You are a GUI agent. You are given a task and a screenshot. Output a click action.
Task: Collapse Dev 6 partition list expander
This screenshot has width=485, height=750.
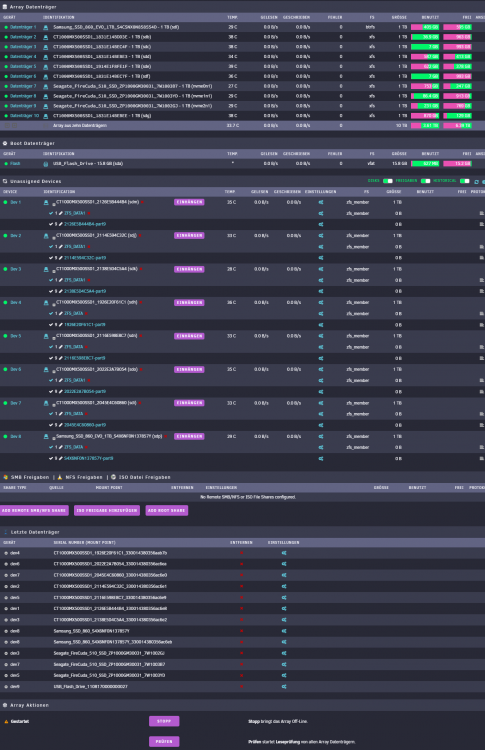point(54,371)
